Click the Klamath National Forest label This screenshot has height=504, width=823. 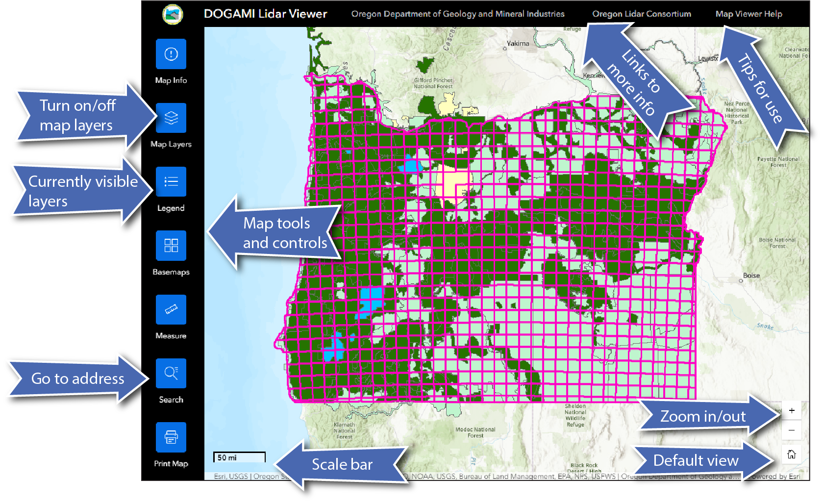(x=345, y=431)
